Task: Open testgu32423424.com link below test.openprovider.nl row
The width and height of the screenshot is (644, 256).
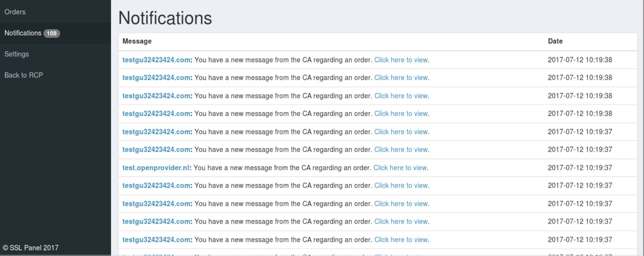Action: pyautogui.click(x=156, y=185)
